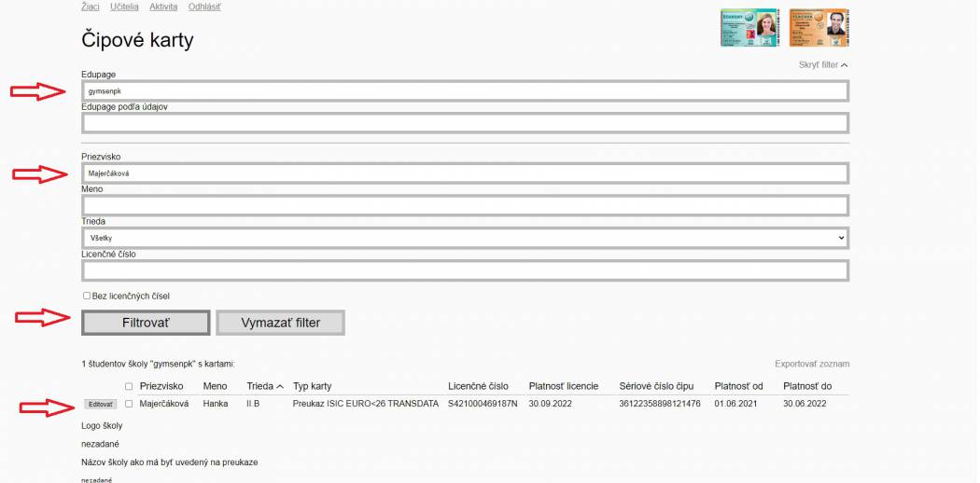Screen dimensions: 980x483
Task: Focus the Edupage input field
Action: 465,91
